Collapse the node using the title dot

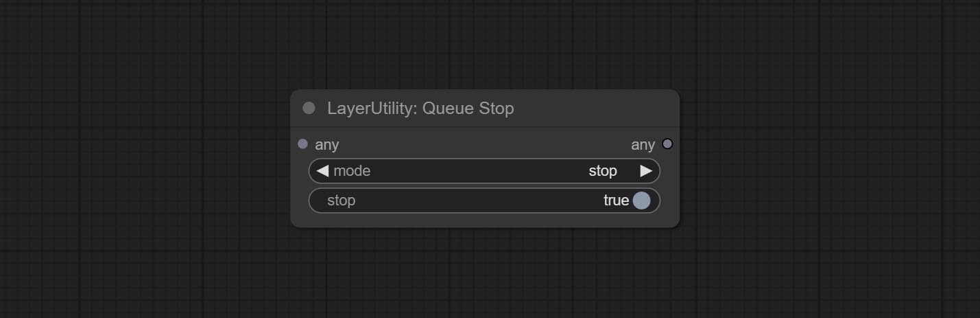tap(309, 108)
